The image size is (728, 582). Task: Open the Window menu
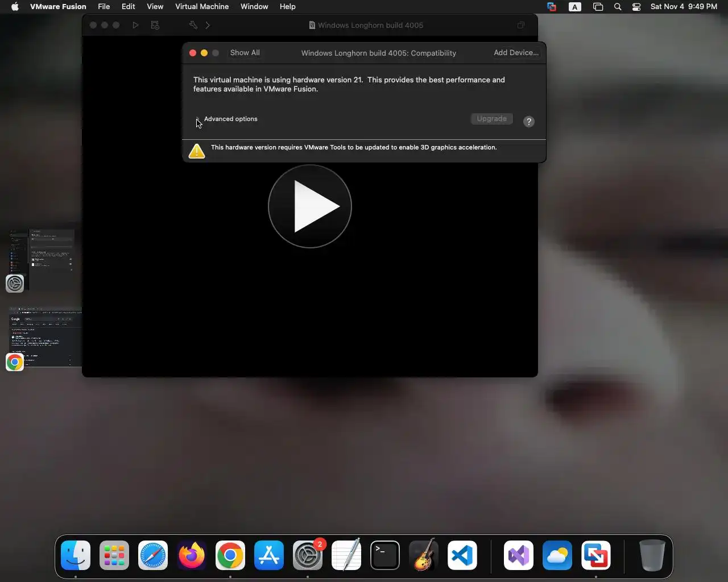(254, 7)
